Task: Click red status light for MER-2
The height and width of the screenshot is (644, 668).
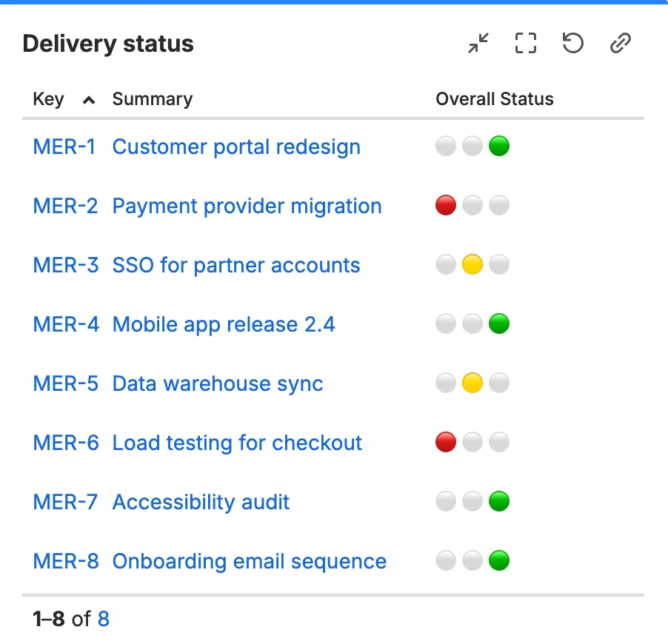Action: (446, 205)
